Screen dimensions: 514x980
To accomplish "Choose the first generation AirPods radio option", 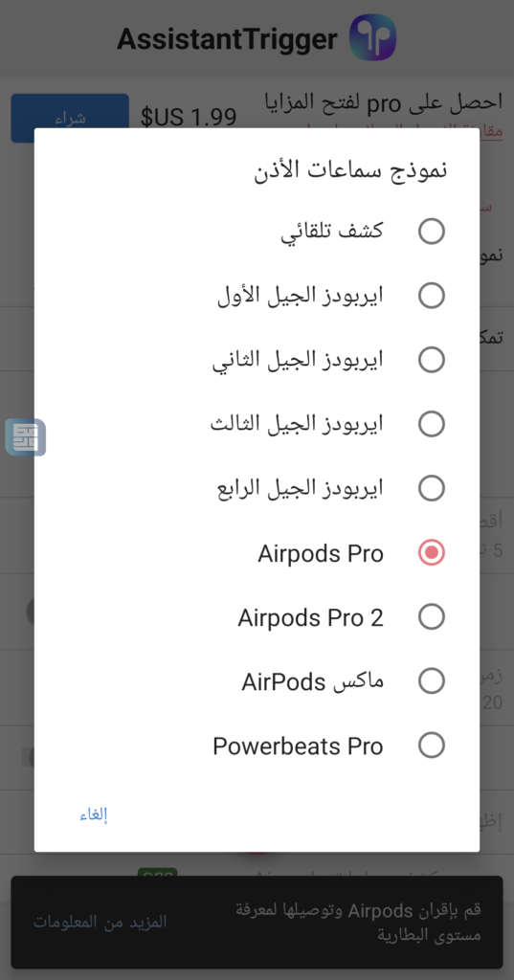I will (x=432, y=296).
